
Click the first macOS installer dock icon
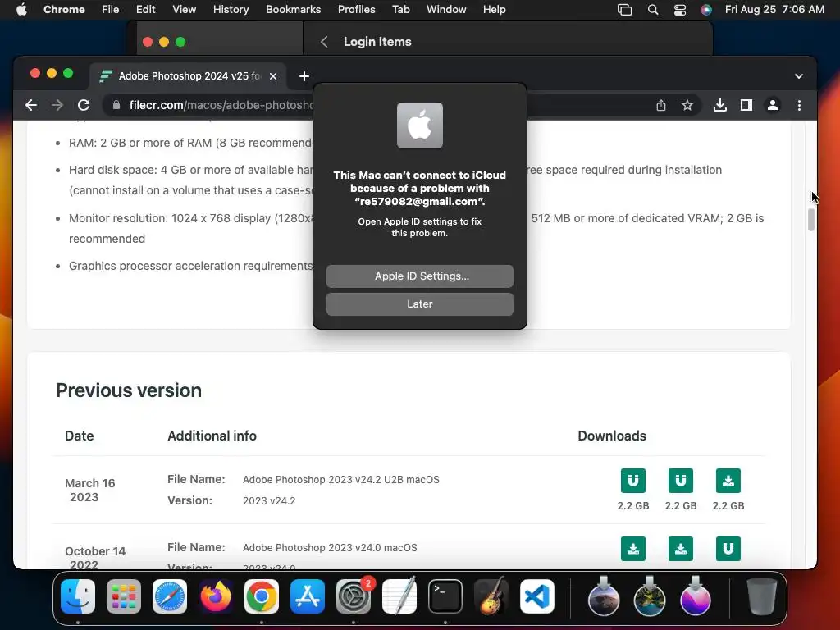[604, 596]
